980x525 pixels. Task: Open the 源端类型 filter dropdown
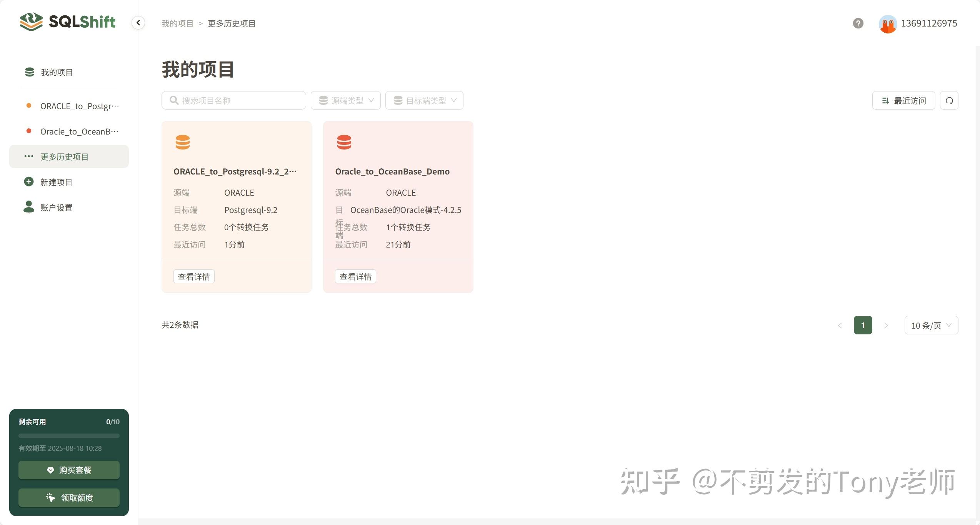(x=345, y=100)
